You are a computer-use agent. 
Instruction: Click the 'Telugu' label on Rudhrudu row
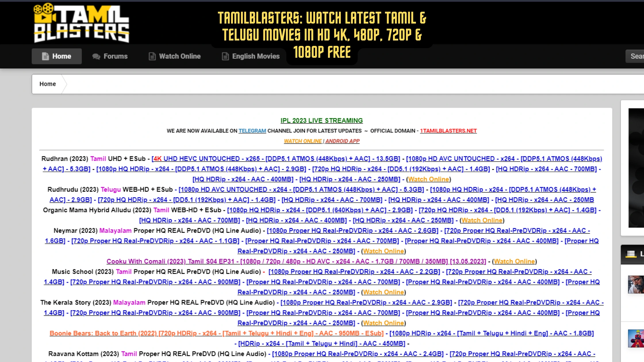click(111, 190)
